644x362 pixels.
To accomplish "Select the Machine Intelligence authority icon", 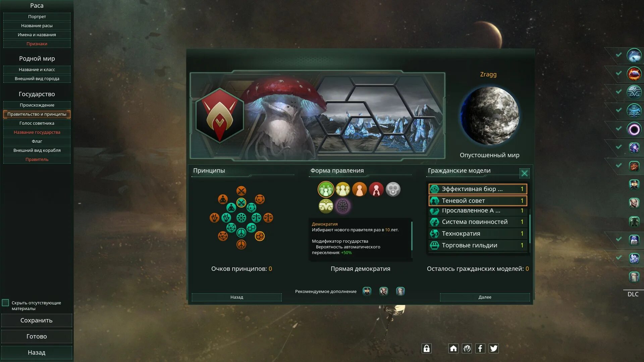I will pos(393,189).
